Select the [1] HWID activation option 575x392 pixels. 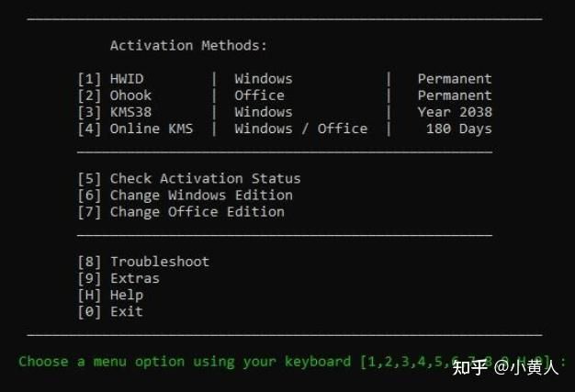click(111, 79)
